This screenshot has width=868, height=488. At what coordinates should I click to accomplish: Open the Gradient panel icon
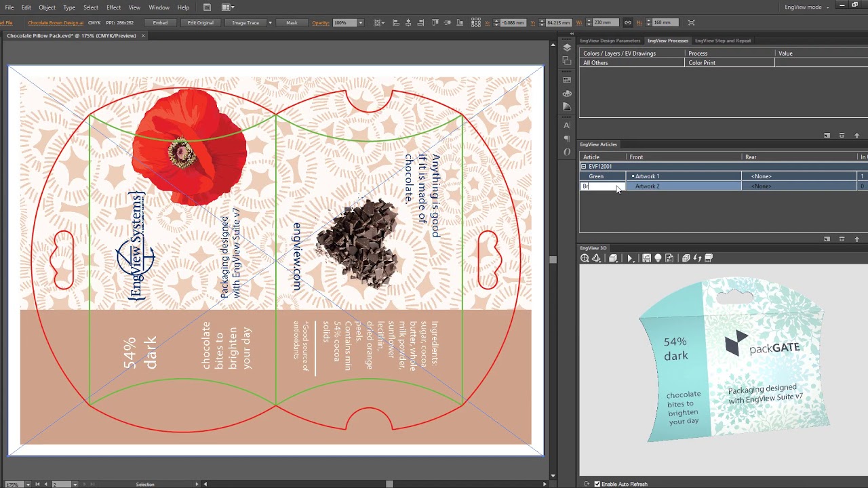567,106
